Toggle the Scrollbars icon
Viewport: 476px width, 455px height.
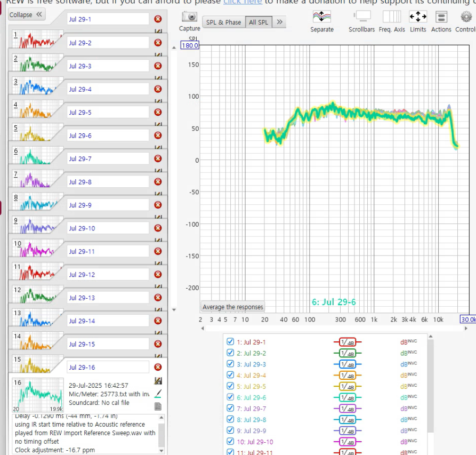362,17
